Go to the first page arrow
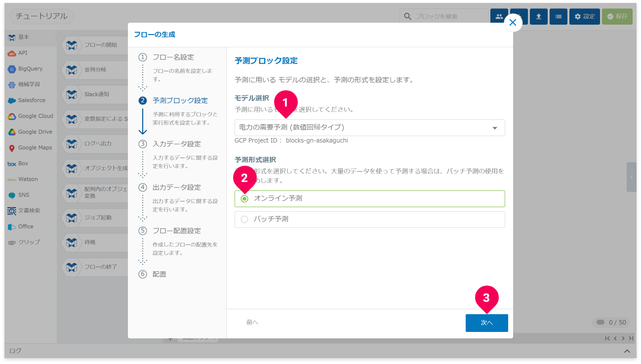Image resolution: width=641 pixels, height=364 pixels. pos(607,338)
